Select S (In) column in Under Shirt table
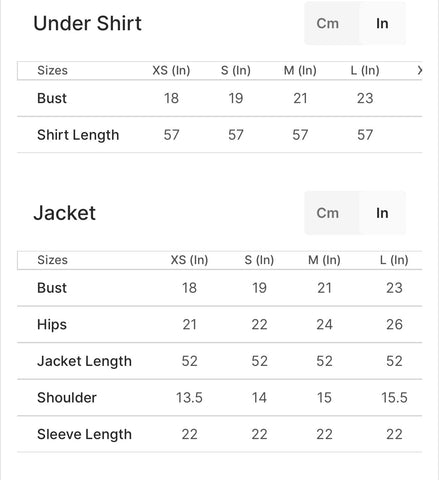This screenshot has width=439, height=480. (x=236, y=70)
